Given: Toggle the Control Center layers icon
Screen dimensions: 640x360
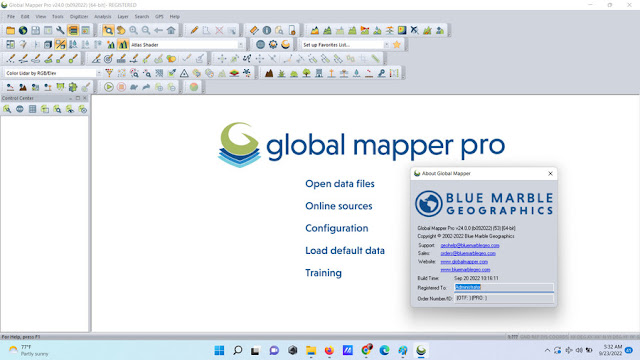Looking at the screenshot, I should pyautogui.click(x=73, y=30).
